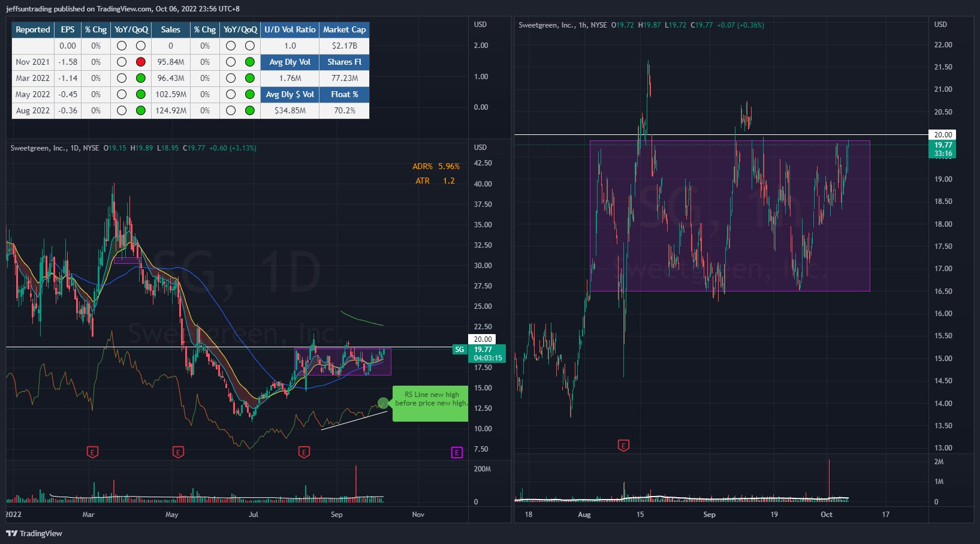980x544 pixels.
Task: Click the purple upcoming earnings E marker
Action: point(457,452)
